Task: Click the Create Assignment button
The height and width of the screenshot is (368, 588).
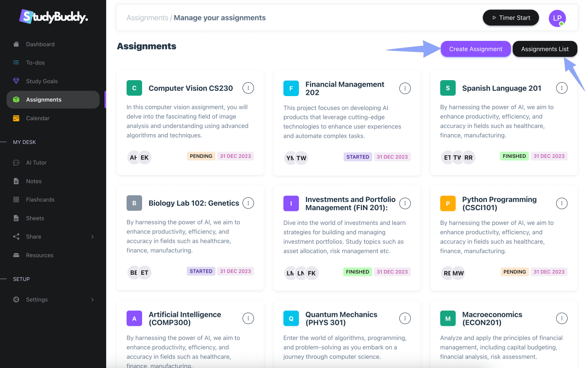Action: click(x=476, y=49)
